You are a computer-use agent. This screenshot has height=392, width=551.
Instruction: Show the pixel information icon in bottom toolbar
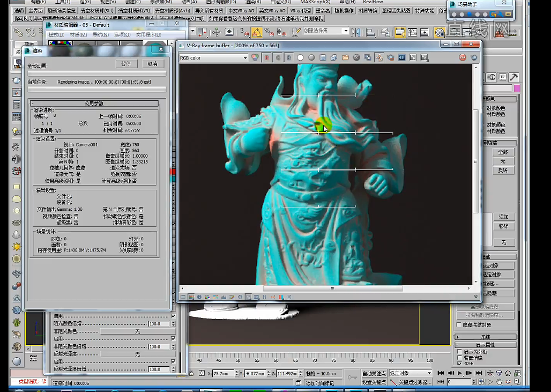pos(199,297)
